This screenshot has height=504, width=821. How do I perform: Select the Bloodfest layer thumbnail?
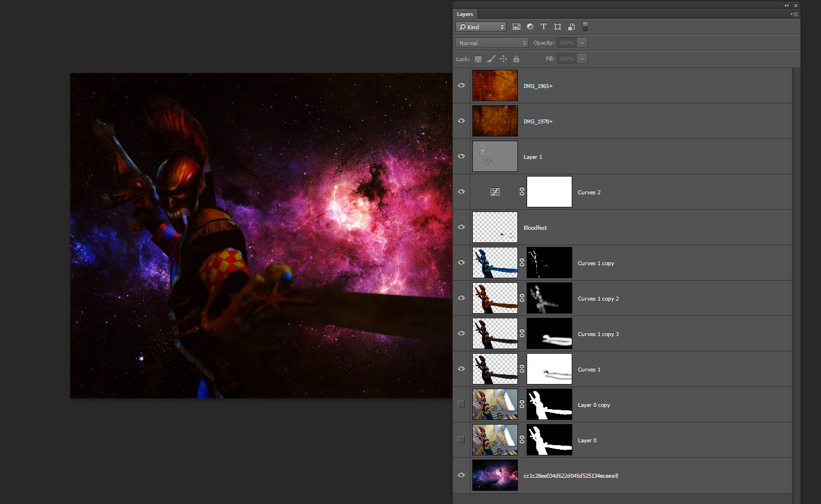pyautogui.click(x=495, y=227)
